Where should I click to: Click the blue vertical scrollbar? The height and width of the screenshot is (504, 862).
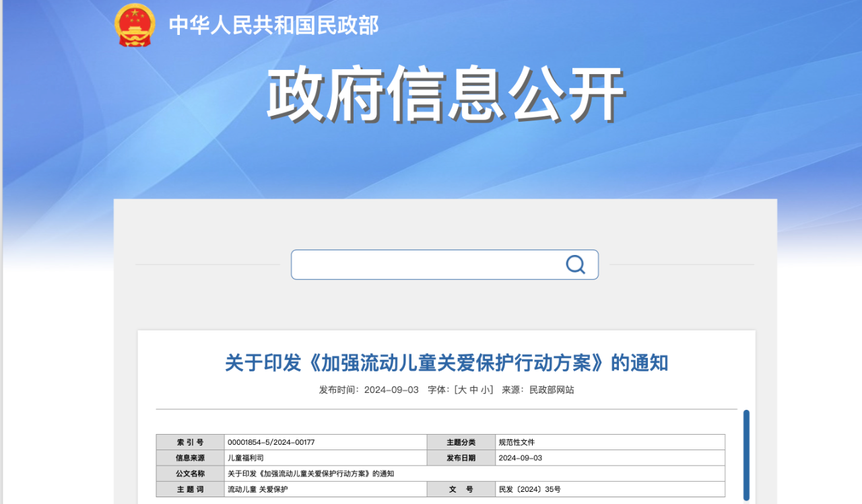pos(746,454)
